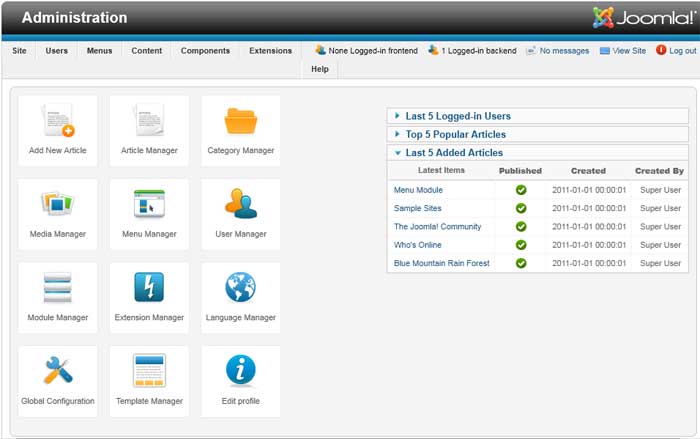Toggle published status of Sample Sites
This screenshot has width=700, height=439.
tap(521, 208)
